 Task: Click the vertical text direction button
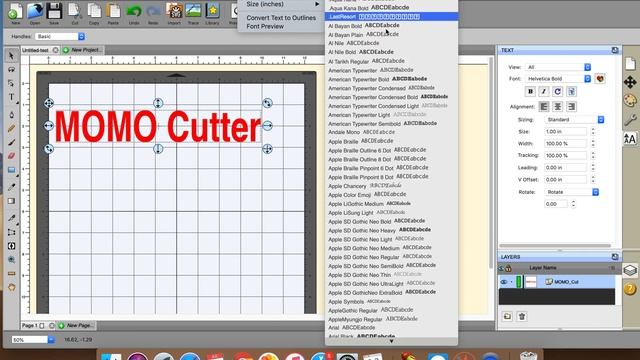[571, 91]
